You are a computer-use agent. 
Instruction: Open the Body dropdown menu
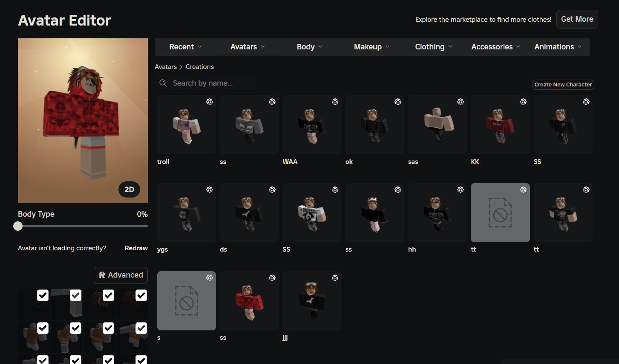pyautogui.click(x=310, y=47)
